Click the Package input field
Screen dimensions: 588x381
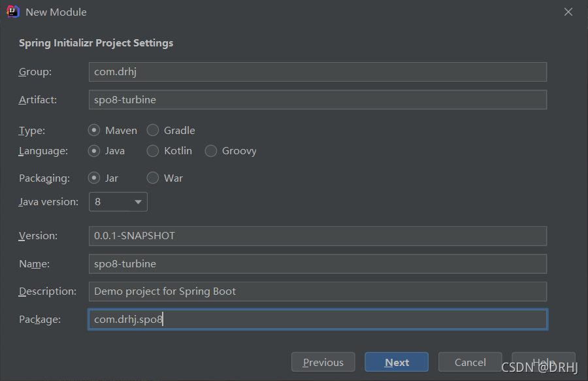click(318, 320)
